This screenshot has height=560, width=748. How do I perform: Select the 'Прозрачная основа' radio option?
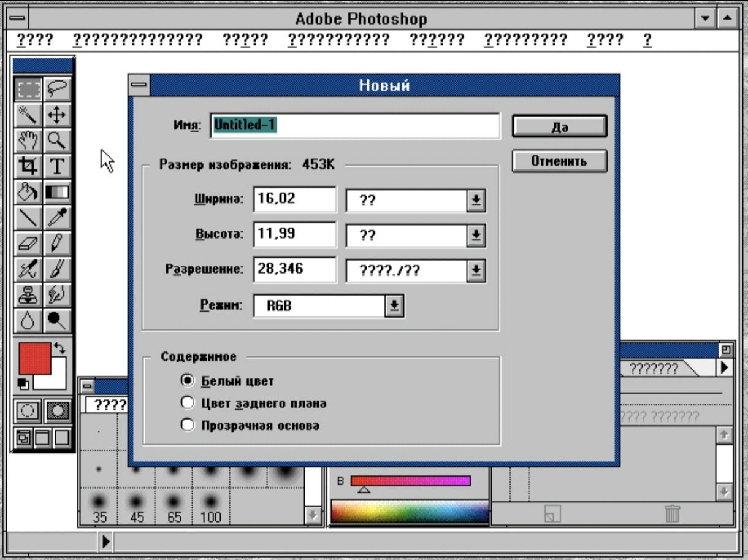188,425
